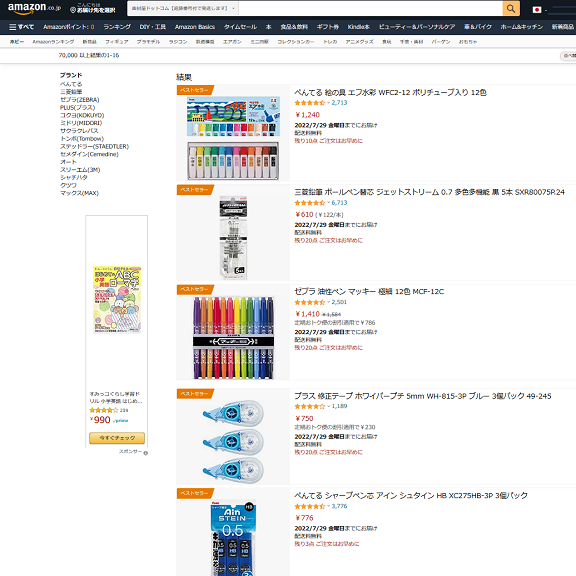Image resolution: width=576 pixels, height=576 pixels.
Task: Expand the rating popover arrow for Zebra Mackee
Action: pyautogui.click(x=328, y=302)
